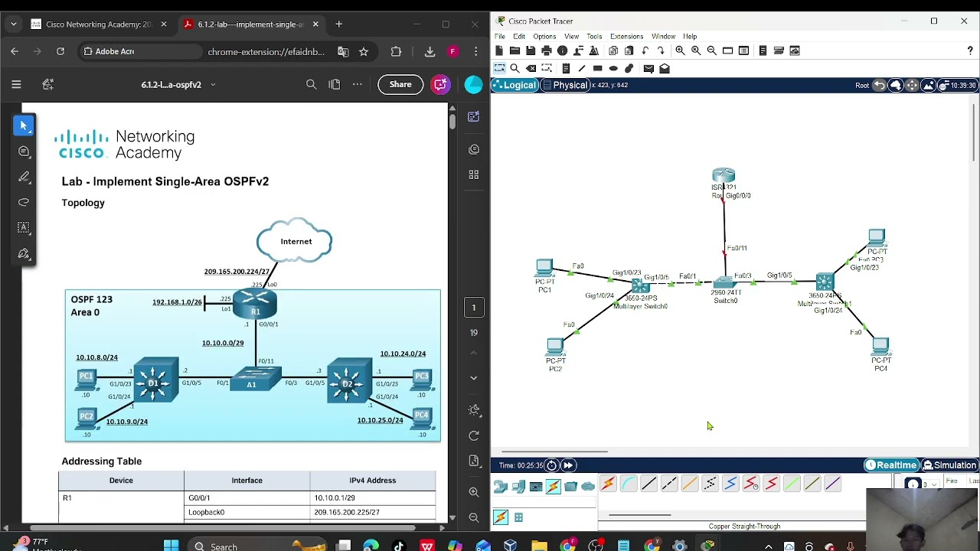Open file via folder icon in Packet Tracer
Viewport: 980px width, 551px height.
[514, 51]
